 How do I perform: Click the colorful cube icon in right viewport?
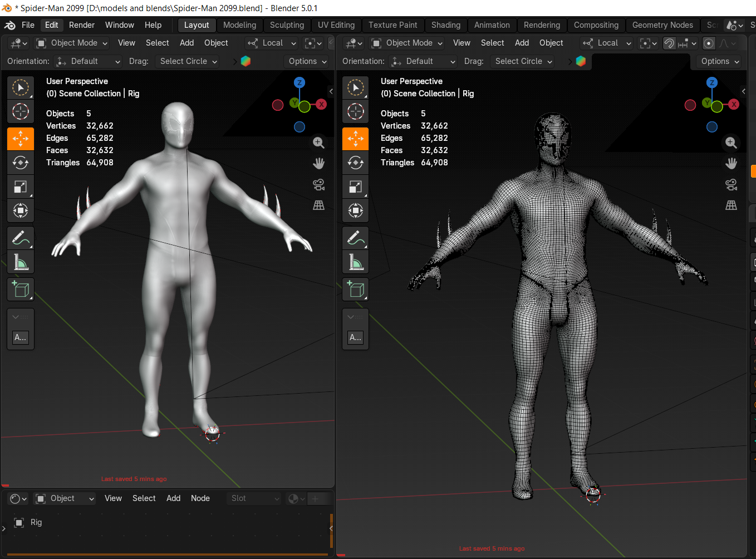581,61
